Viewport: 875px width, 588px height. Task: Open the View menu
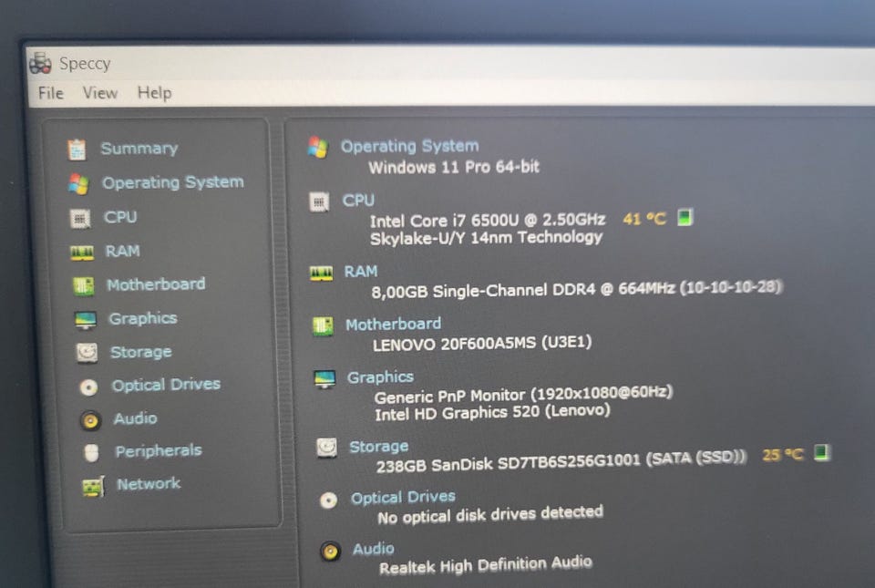coord(100,93)
